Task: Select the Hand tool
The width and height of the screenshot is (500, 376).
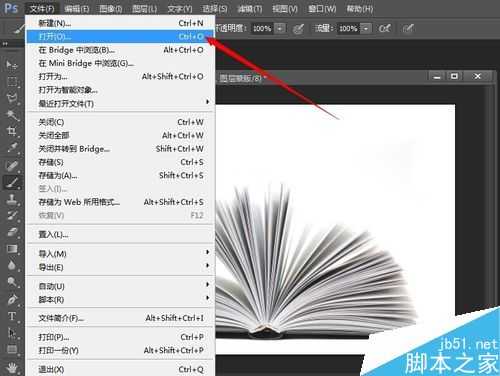Action: click(12, 368)
